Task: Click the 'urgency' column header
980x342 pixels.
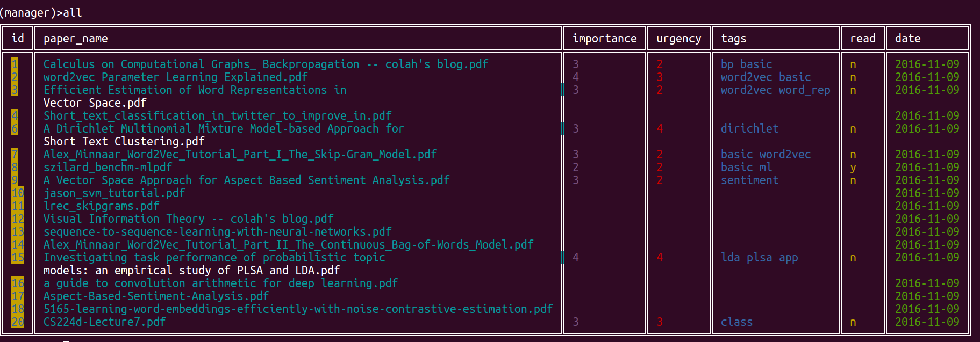Action: click(678, 39)
